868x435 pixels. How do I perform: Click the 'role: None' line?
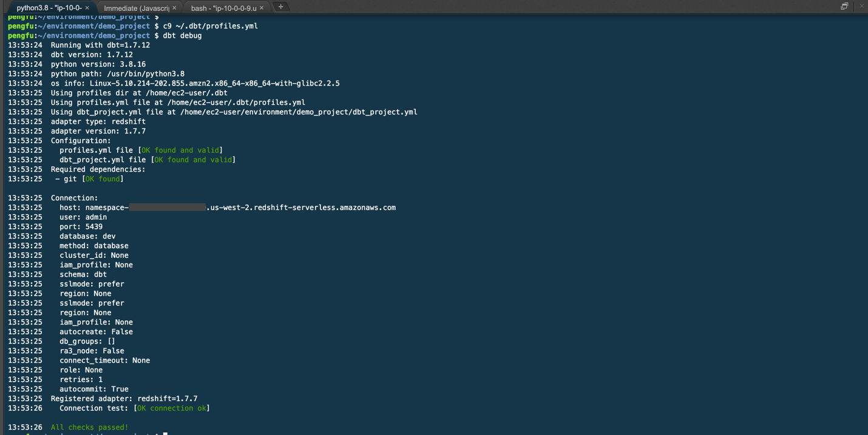[81, 370]
